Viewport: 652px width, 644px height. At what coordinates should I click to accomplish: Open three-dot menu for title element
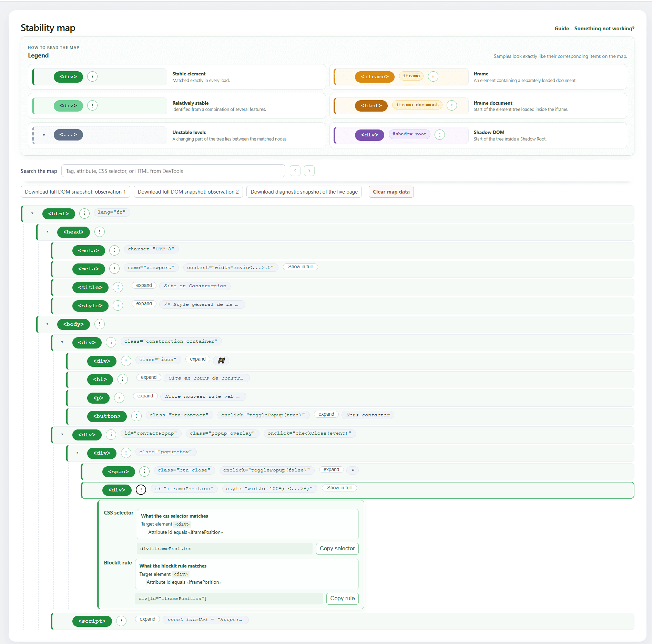click(x=118, y=287)
